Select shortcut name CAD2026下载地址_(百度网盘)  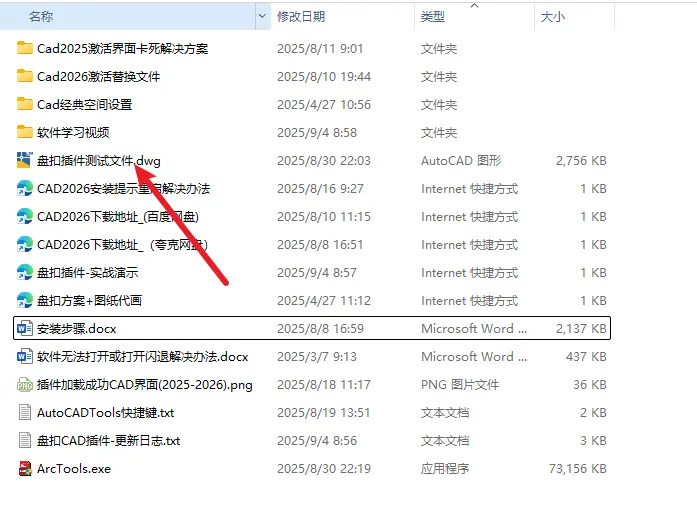(x=118, y=217)
